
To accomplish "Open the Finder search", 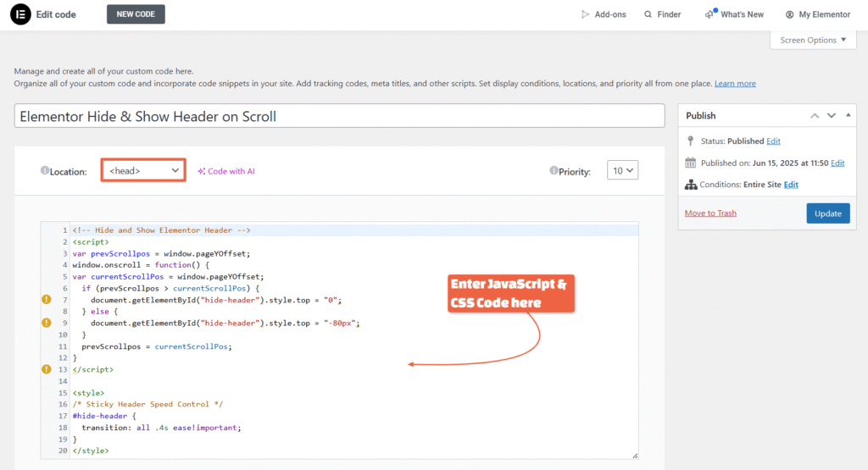I will 663,14.
